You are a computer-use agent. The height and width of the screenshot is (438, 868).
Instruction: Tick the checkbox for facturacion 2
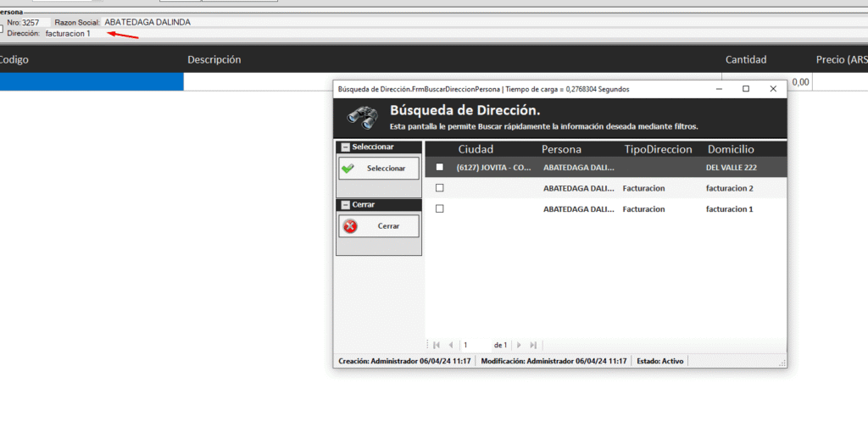tap(439, 188)
